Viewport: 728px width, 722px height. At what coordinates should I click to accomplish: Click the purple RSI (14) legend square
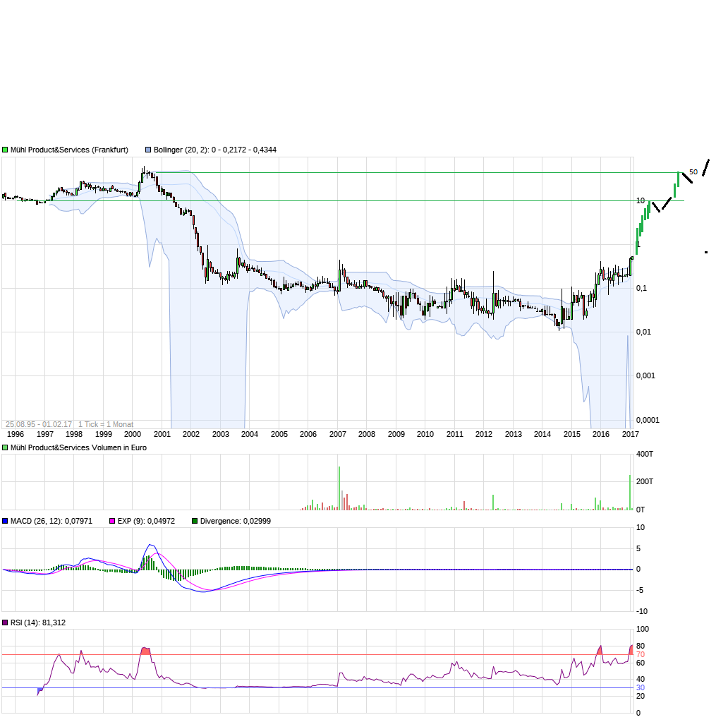5,622
